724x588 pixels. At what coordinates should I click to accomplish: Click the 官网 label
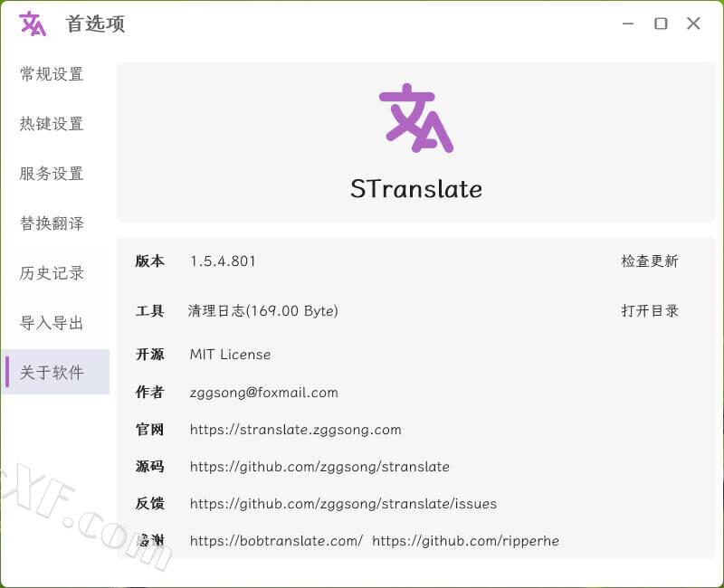tap(149, 430)
